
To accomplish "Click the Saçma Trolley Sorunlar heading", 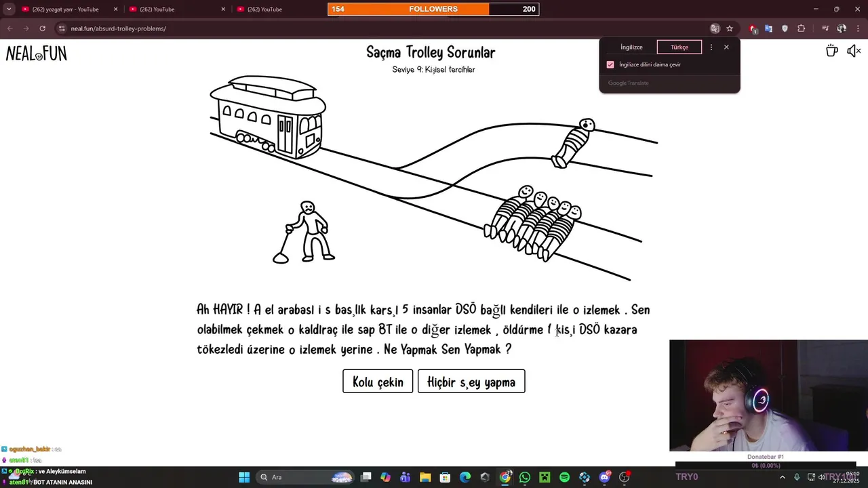I will click(x=431, y=52).
